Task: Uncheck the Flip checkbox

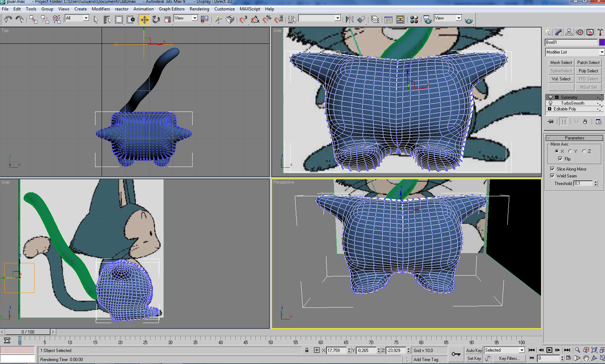Action: 560,159
